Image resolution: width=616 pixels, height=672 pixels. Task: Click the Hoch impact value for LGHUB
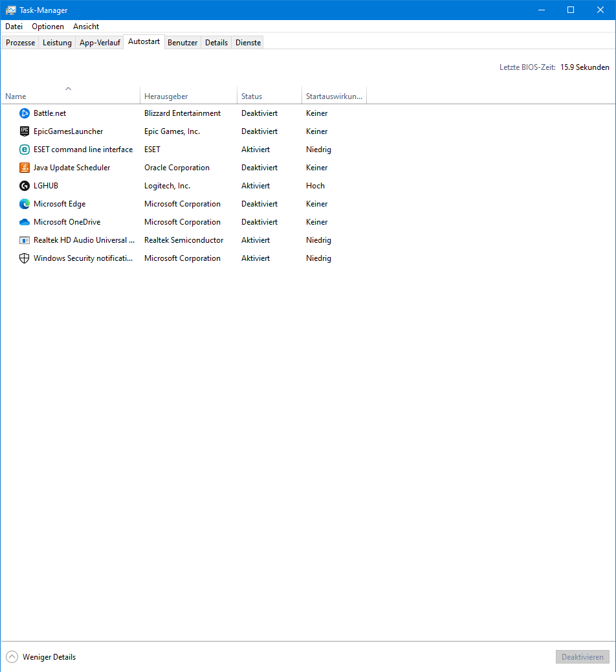point(315,186)
